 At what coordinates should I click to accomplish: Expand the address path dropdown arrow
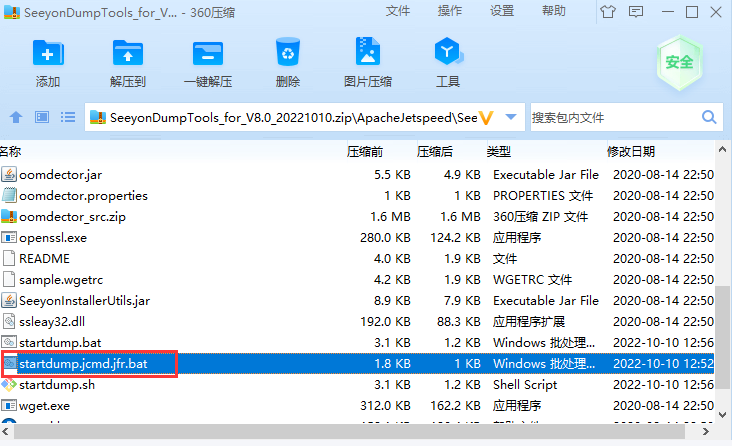(x=511, y=117)
